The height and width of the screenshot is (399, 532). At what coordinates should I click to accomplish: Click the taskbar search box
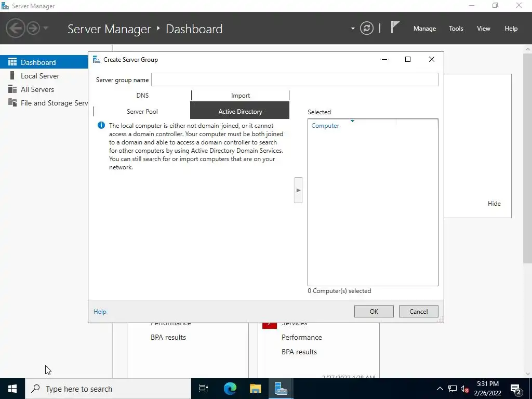pos(108,389)
